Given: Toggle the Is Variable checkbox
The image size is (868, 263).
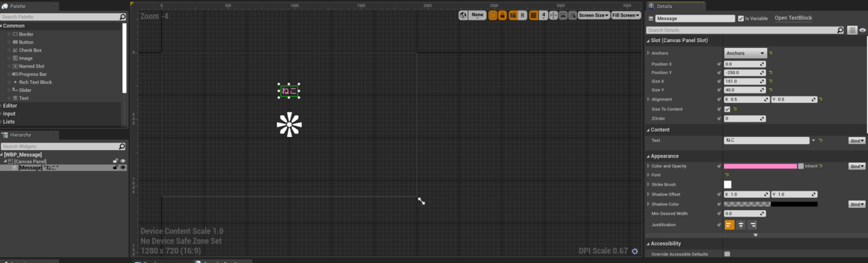Looking at the screenshot, I should [x=740, y=18].
